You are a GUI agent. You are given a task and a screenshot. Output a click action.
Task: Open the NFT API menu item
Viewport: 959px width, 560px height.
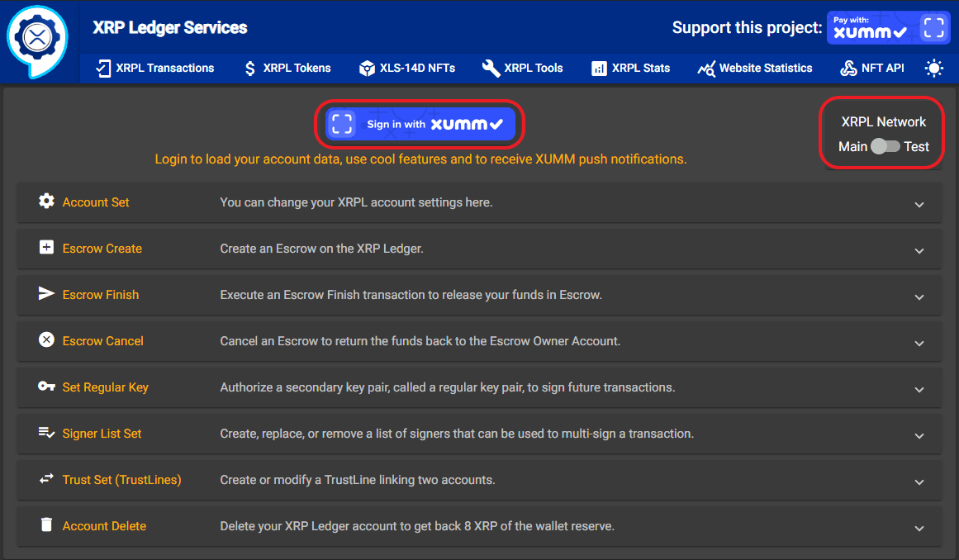871,69
